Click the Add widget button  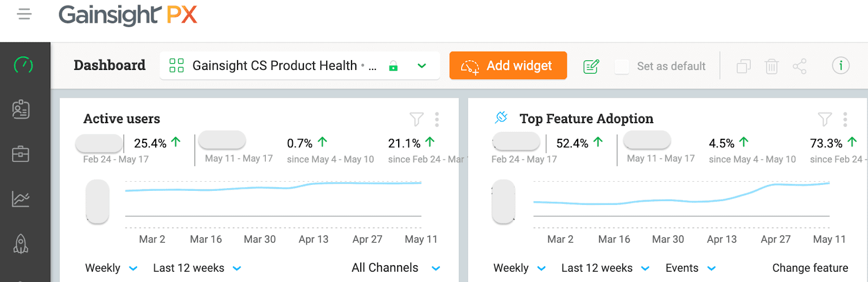[x=508, y=66]
